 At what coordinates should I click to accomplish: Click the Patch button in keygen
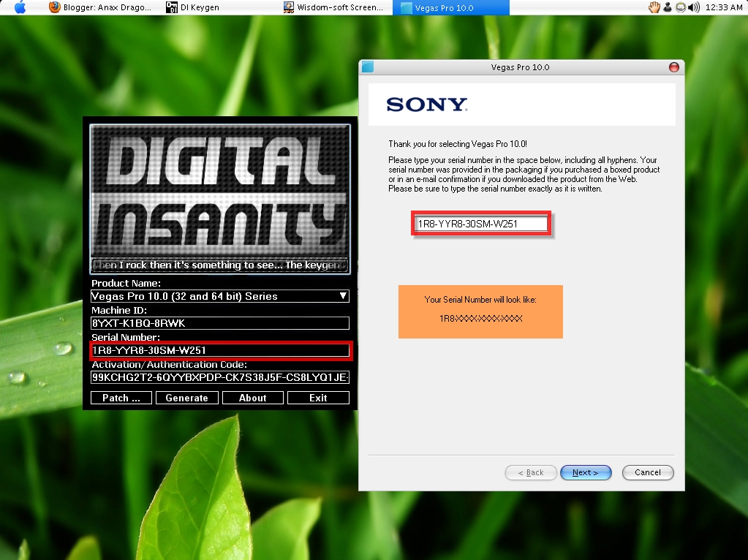click(121, 398)
